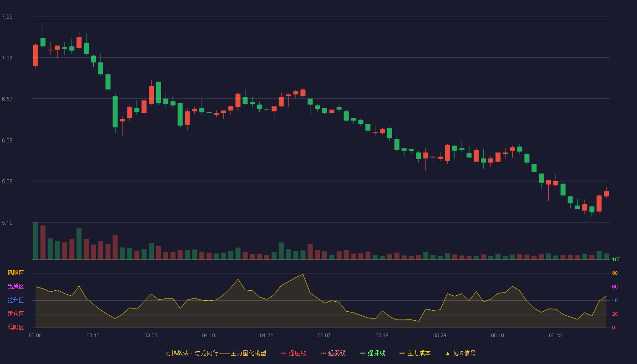Select the 建仓区 zone label
Image resolution: width=637 pixels, height=364 pixels.
[x=15, y=314]
